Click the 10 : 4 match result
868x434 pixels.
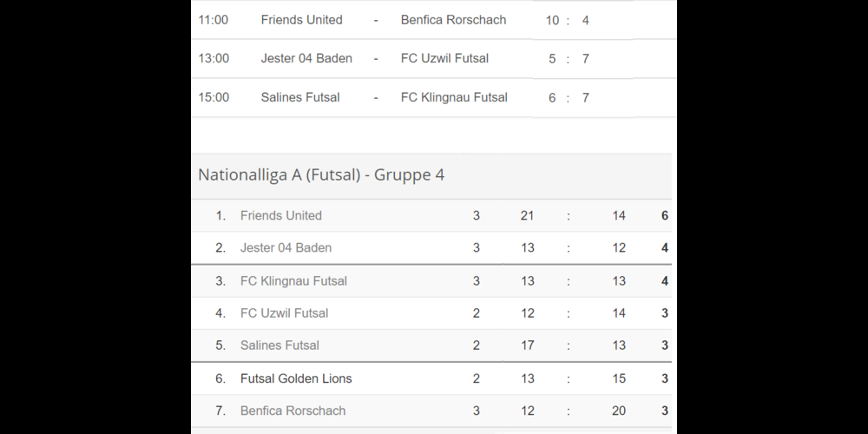click(x=568, y=19)
